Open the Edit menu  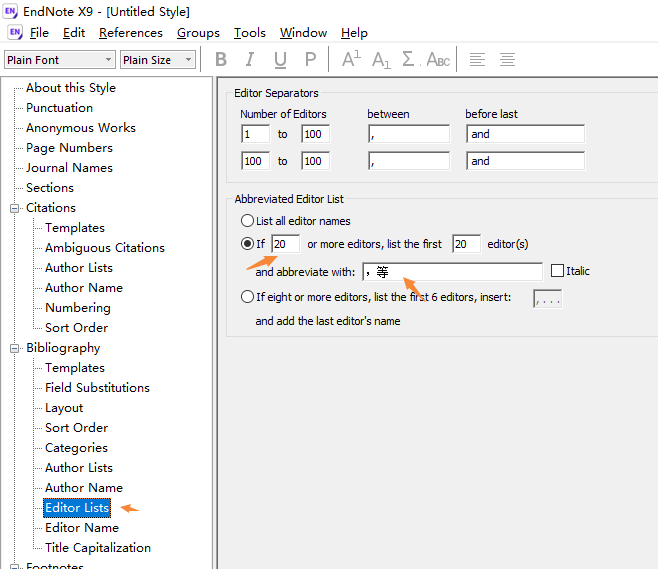[74, 33]
